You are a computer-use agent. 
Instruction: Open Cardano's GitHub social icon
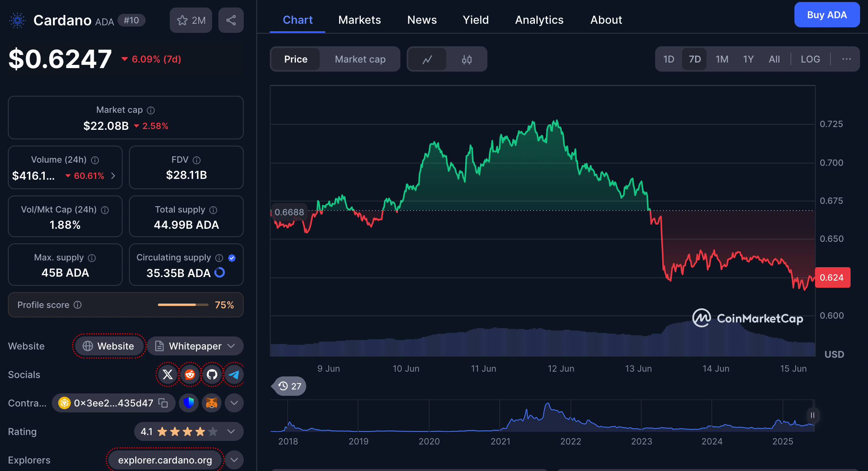(212, 374)
